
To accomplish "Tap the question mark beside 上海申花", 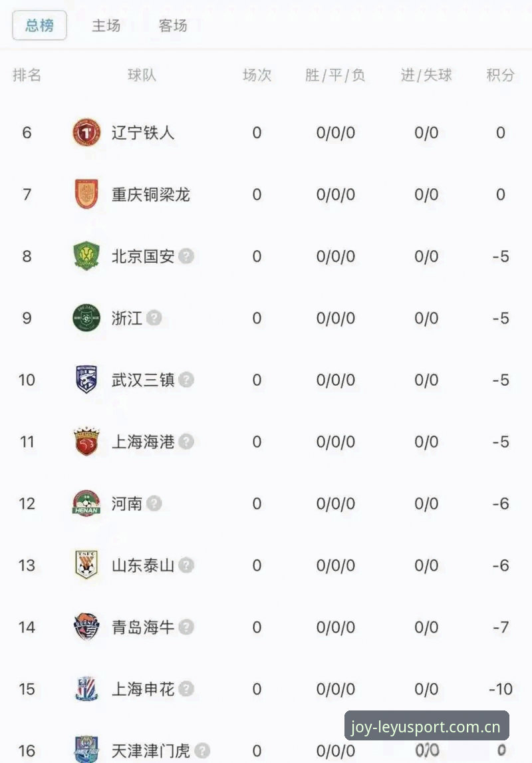I will pos(186,688).
